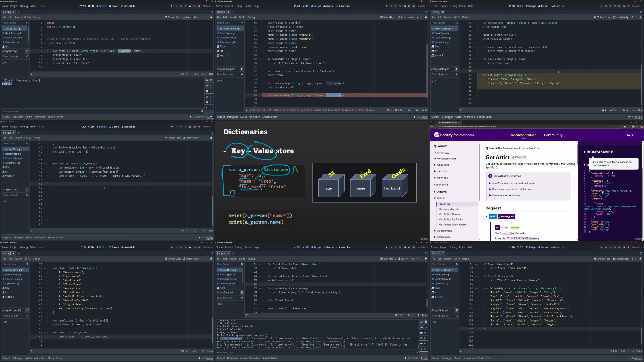Viewport: 644px width, 362px height.
Task: Click history back arrow in level_items Dictionary Godot window
Action: pyautogui.click(x=203, y=259)
